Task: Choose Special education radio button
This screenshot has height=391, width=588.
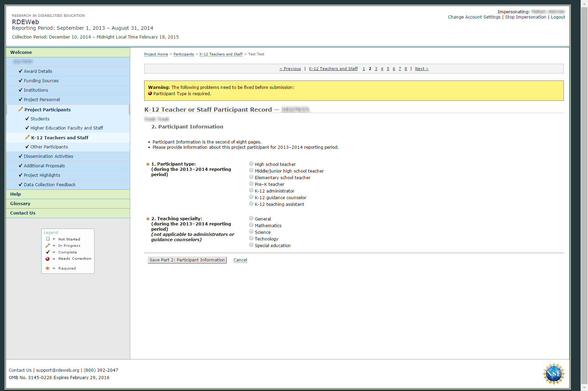Action: pos(251,245)
